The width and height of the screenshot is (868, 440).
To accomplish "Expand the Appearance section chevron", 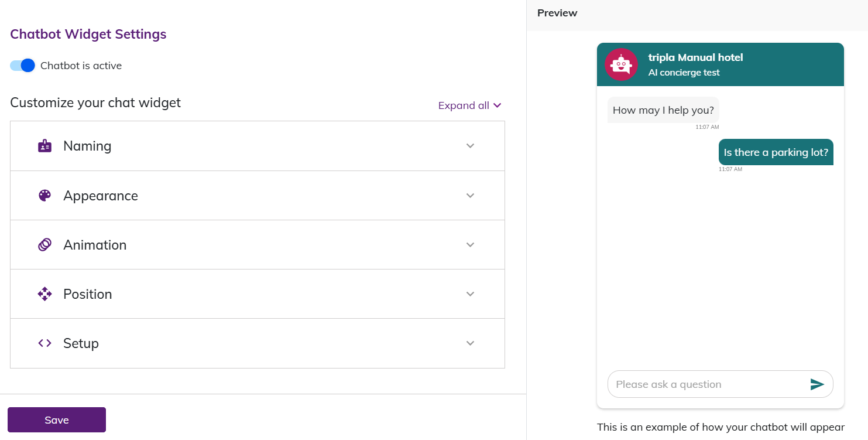I will point(470,196).
